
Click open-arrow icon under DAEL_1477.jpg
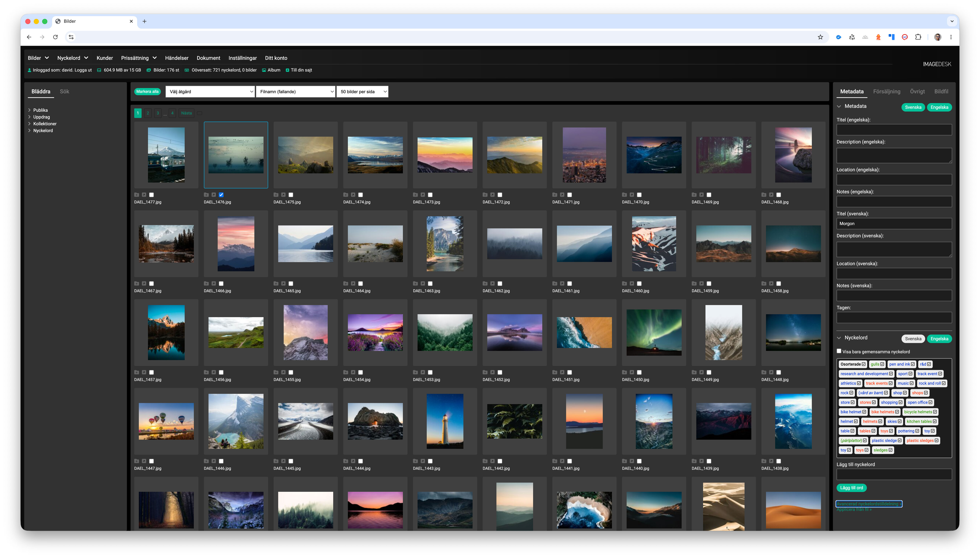click(144, 195)
